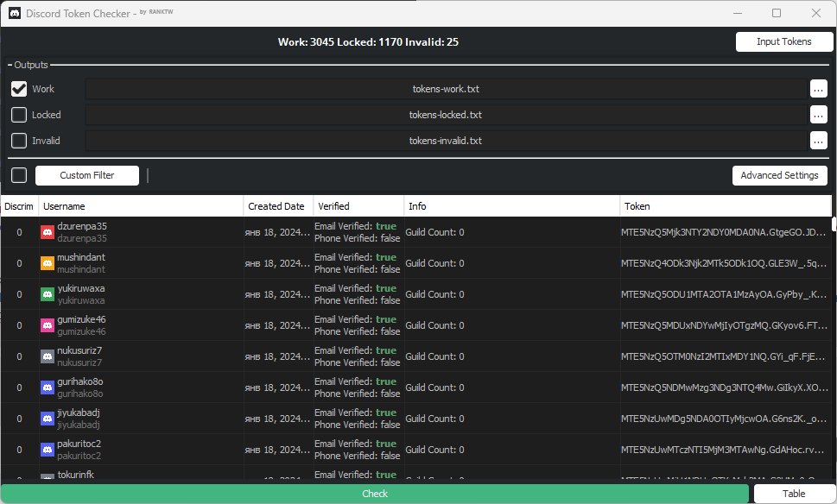Click token starting MTE5NzQ5MDUxNDYw
The width and height of the screenshot is (837, 504).
pos(723,325)
